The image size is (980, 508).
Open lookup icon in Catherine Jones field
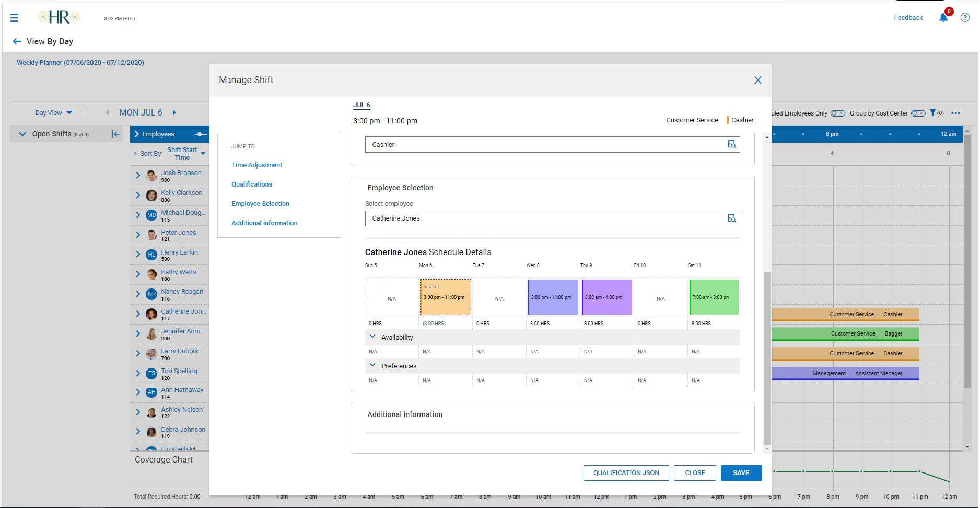(732, 218)
